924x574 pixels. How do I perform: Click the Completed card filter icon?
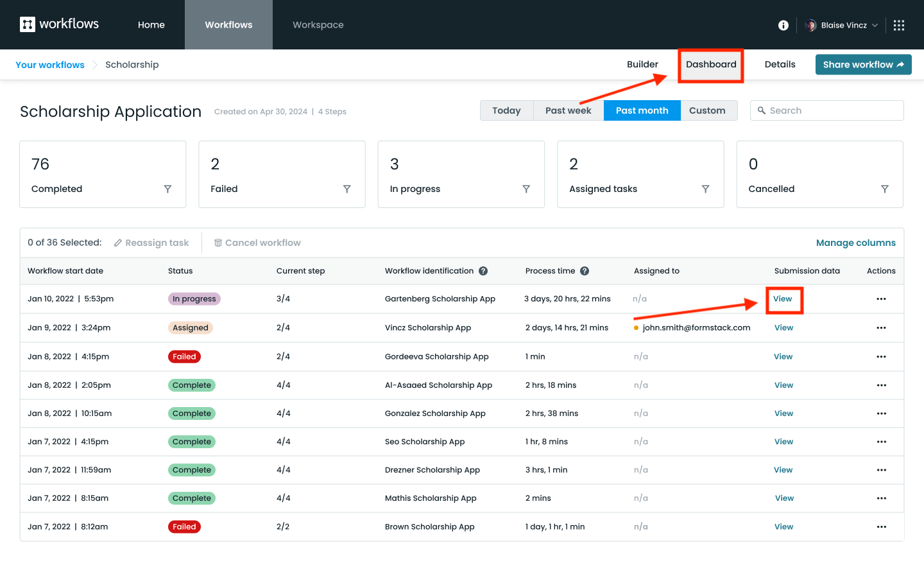[x=167, y=189]
